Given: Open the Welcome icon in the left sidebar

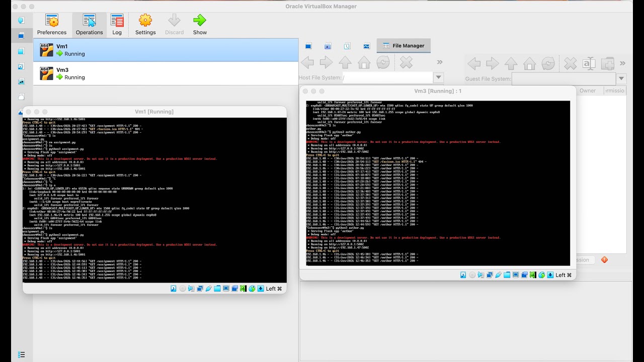Looking at the screenshot, I should point(21,21).
